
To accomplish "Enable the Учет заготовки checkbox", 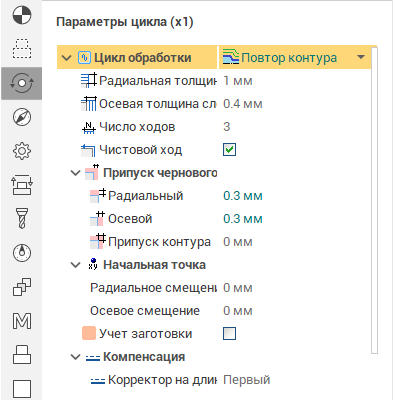I will pos(229,333).
